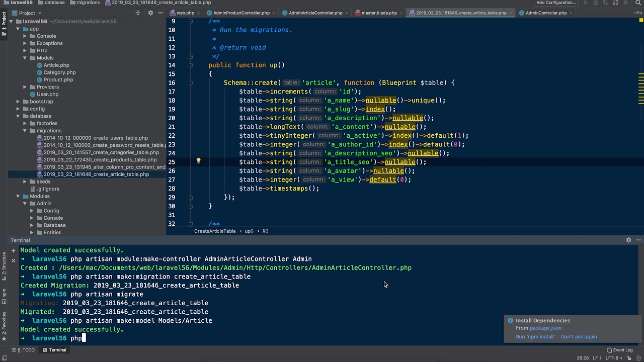Expand the Console folder under app
This screenshot has width=644, height=362.
point(25,36)
